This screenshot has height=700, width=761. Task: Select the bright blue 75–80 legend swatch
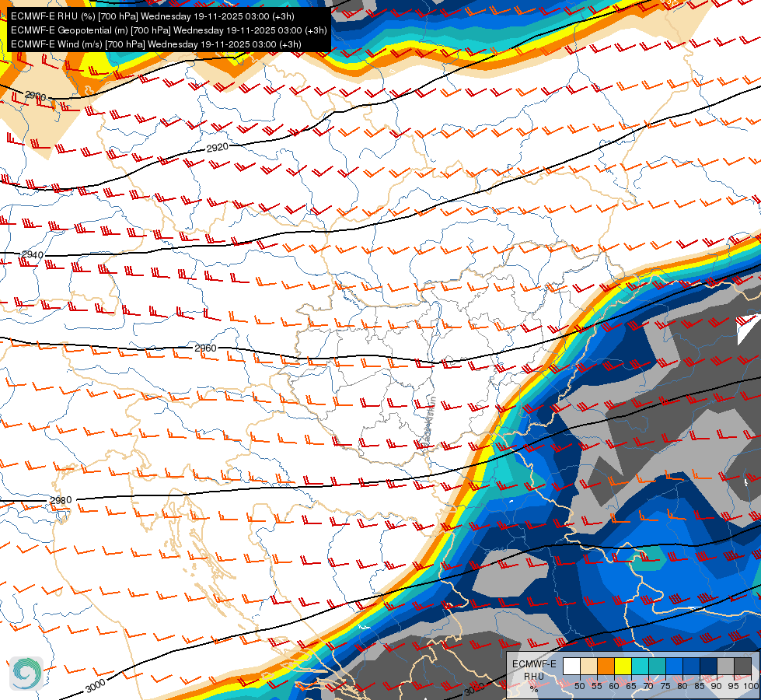click(x=675, y=666)
